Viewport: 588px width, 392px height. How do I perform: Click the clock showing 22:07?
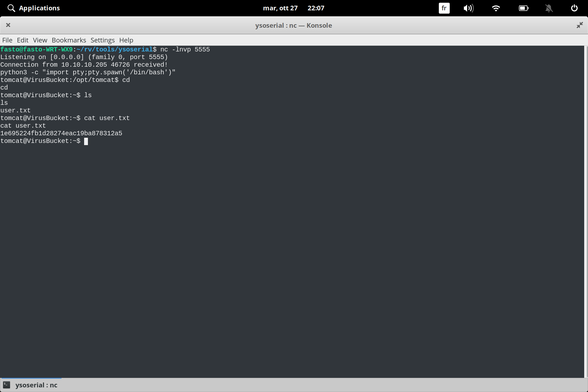[x=316, y=8]
